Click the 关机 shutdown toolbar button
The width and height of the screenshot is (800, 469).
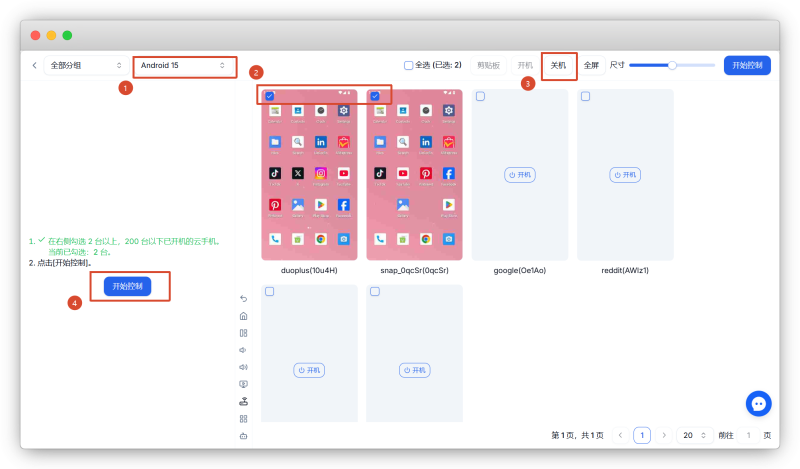pos(558,65)
